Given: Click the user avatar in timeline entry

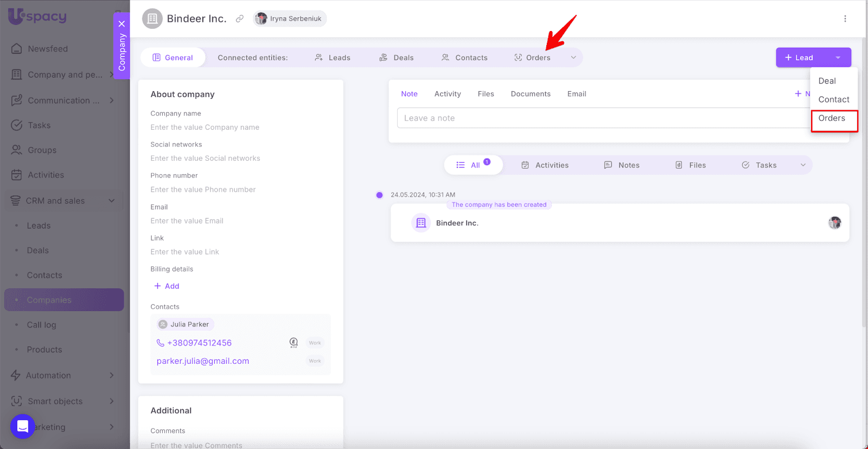Looking at the screenshot, I should [x=834, y=223].
